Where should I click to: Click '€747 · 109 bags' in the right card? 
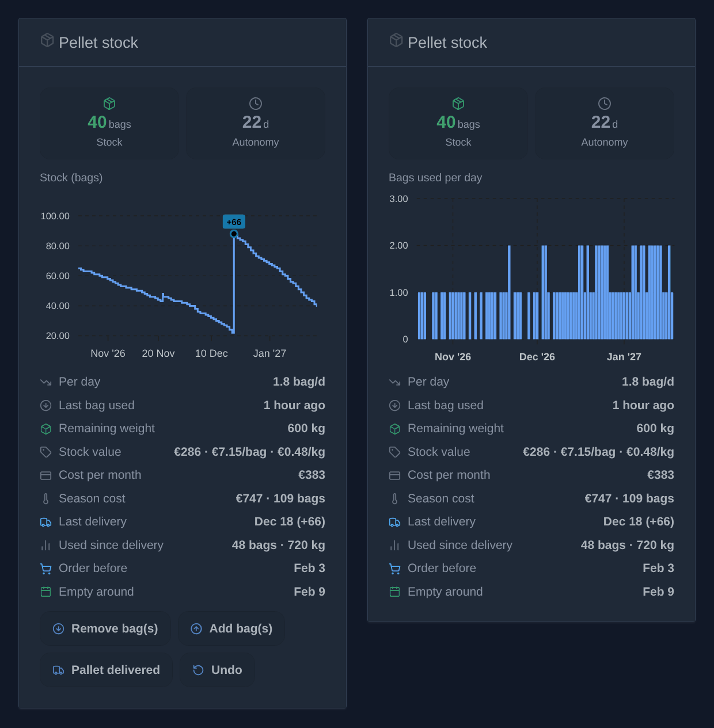[x=629, y=498]
